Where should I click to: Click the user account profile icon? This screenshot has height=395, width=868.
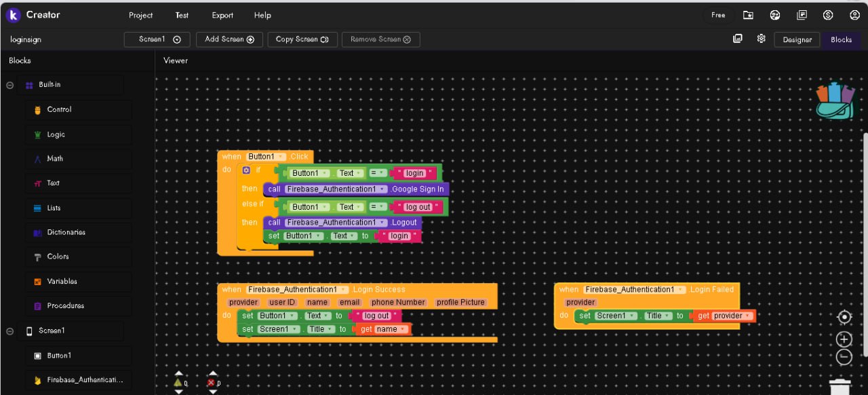pyautogui.click(x=854, y=15)
